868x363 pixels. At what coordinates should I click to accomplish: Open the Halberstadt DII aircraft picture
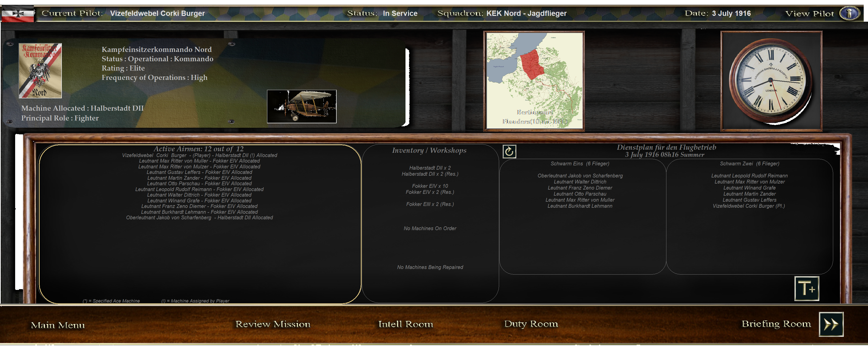point(301,106)
